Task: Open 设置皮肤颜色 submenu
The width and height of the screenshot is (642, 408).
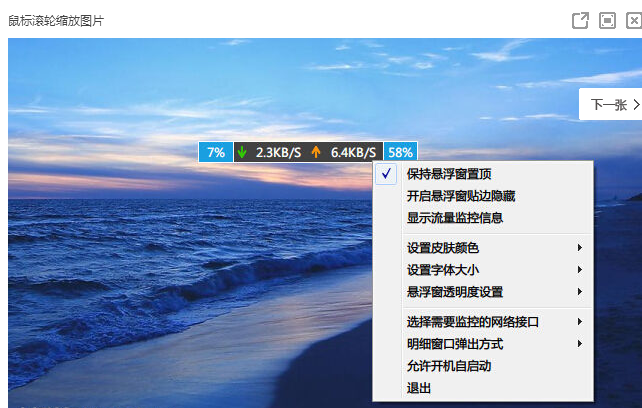Action: (483, 248)
